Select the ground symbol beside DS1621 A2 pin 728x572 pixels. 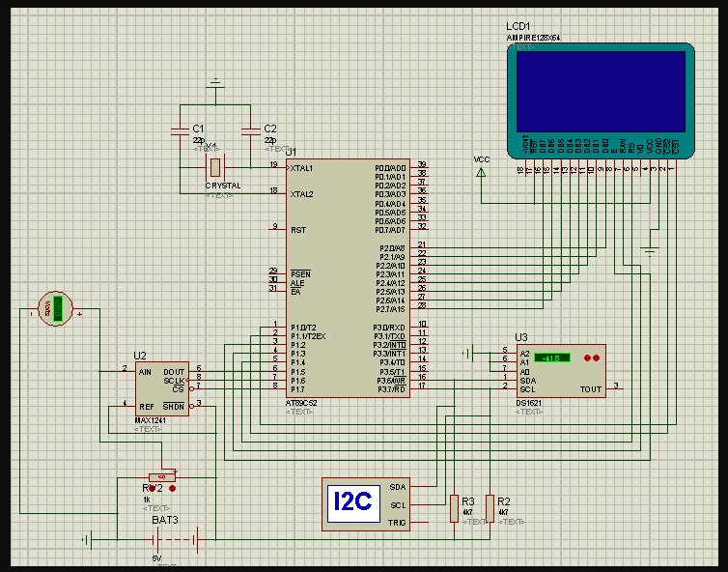pyautogui.click(x=468, y=354)
